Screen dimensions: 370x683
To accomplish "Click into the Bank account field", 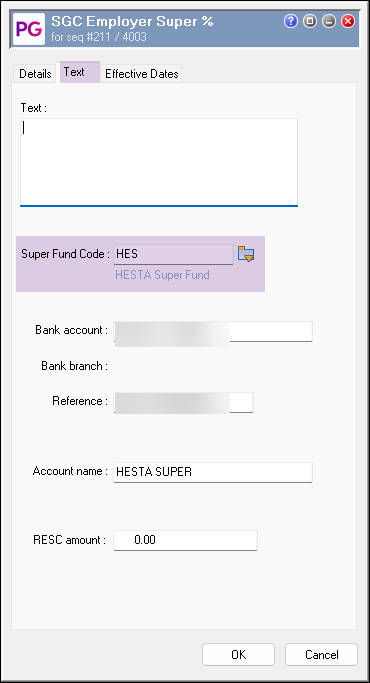I will point(213,331).
